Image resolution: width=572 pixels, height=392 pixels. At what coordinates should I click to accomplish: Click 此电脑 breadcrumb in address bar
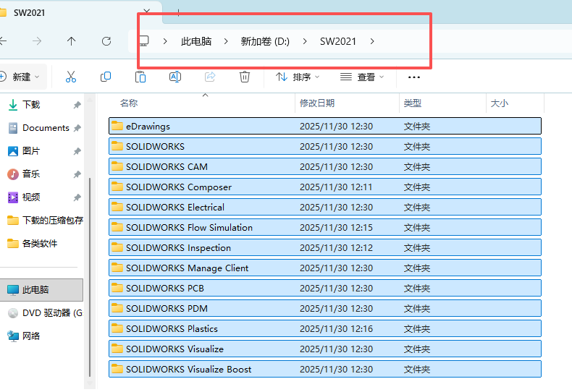[x=196, y=41]
